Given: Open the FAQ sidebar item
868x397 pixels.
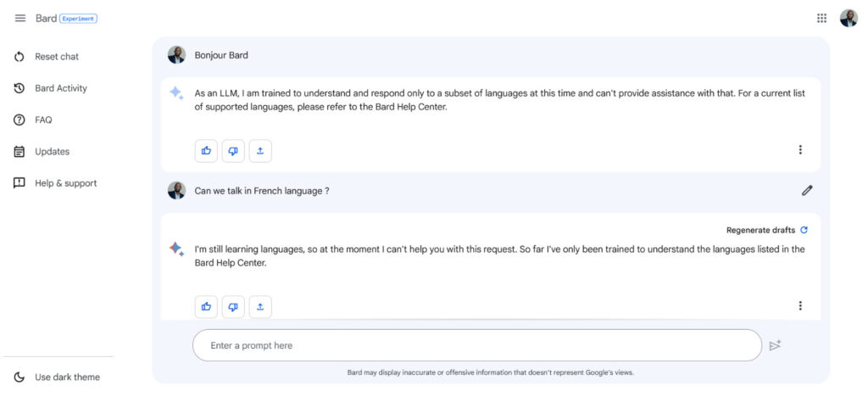Looking at the screenshot, I should tap(33, 120).
